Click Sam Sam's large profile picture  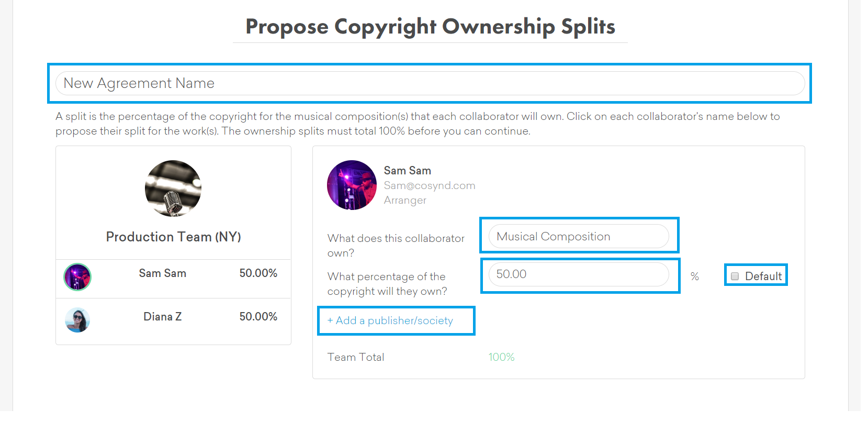tap(352, 185)
